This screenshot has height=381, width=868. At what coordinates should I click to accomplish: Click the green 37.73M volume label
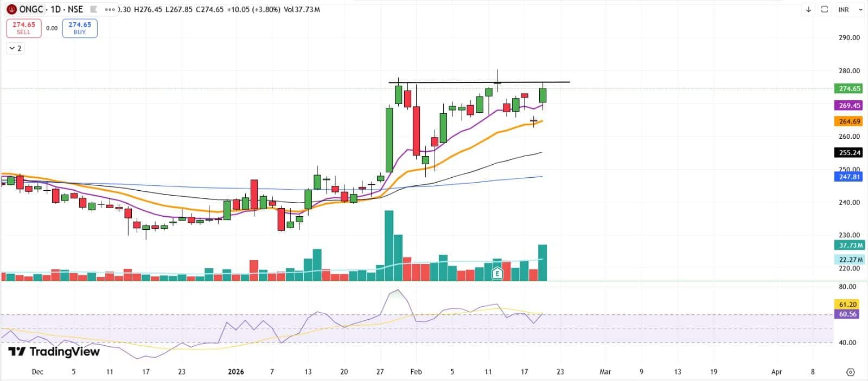pos(849,245)
